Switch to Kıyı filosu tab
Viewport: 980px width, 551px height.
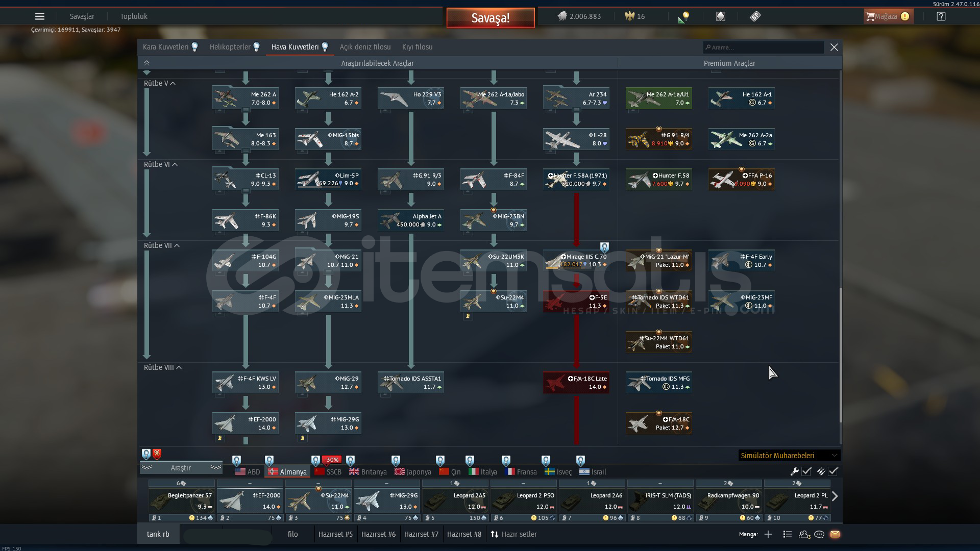coord(417,47)
